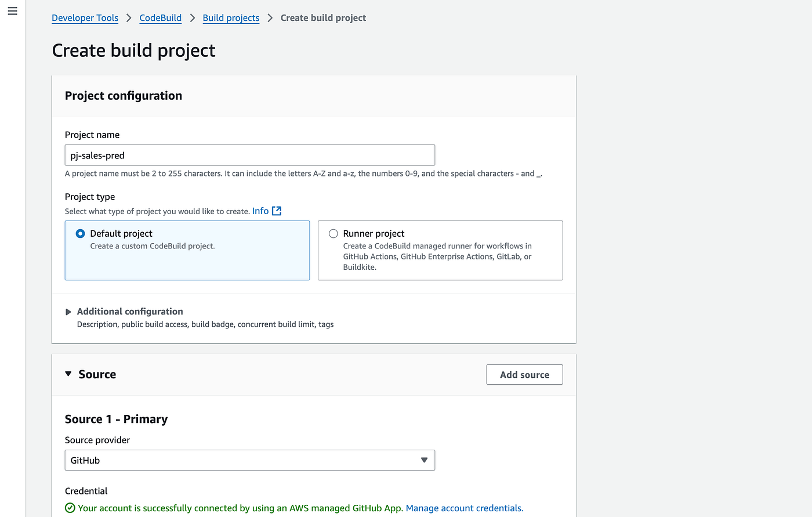Click the Add source button

tap(524, 375)
